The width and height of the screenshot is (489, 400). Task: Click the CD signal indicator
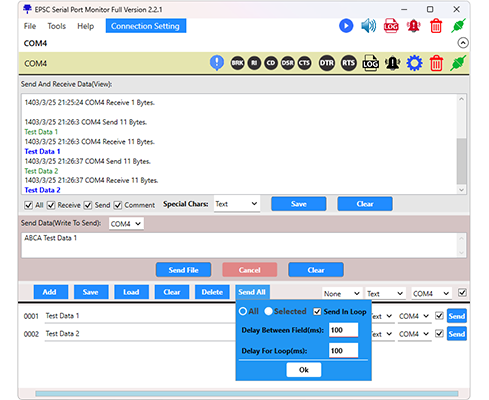(x=271, y=63)
